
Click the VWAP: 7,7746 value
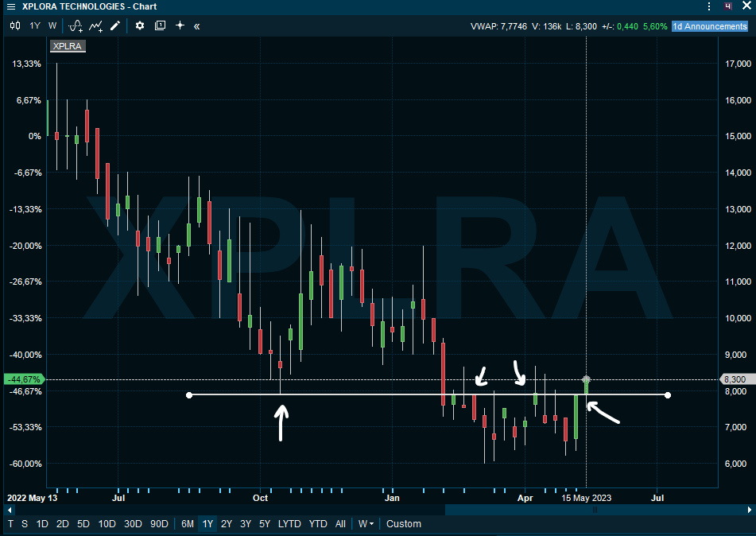498,26
